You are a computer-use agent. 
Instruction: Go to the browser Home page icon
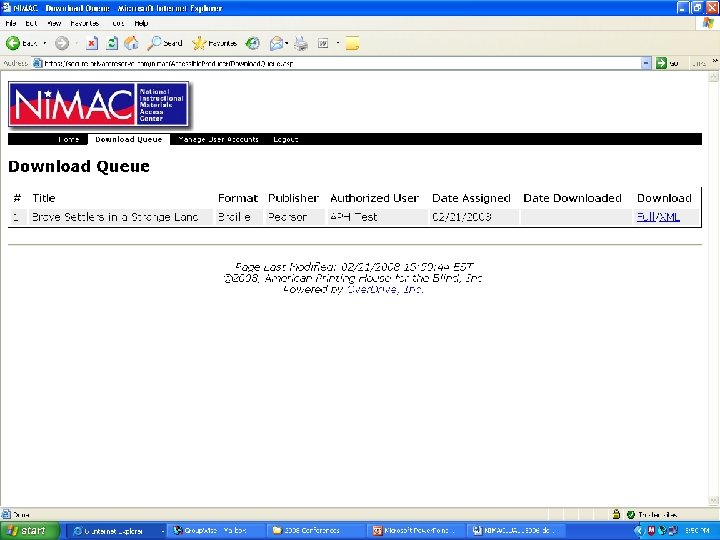coord(131,43)
